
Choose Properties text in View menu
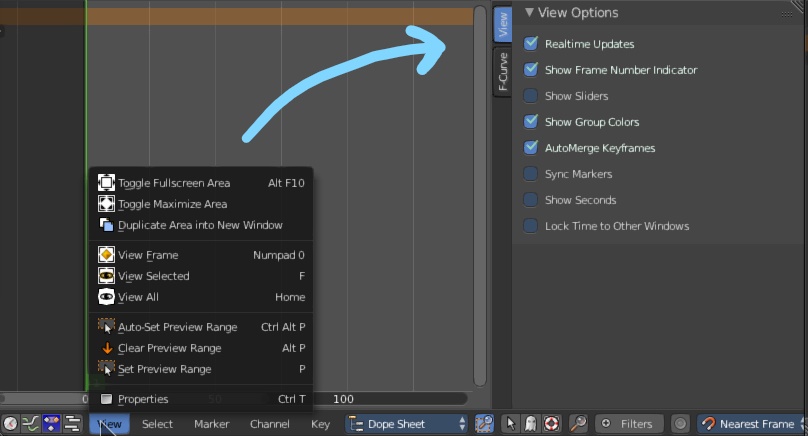pyautogui.click(x=143, y=399)
